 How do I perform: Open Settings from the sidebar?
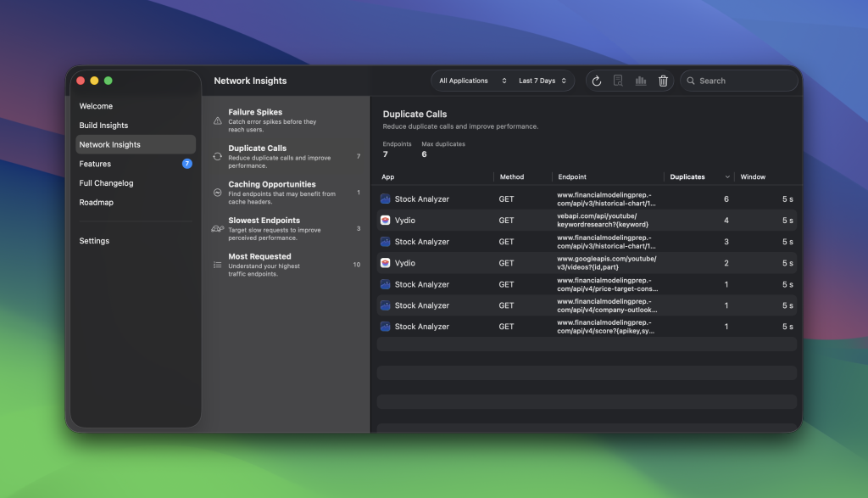point(94,241)
